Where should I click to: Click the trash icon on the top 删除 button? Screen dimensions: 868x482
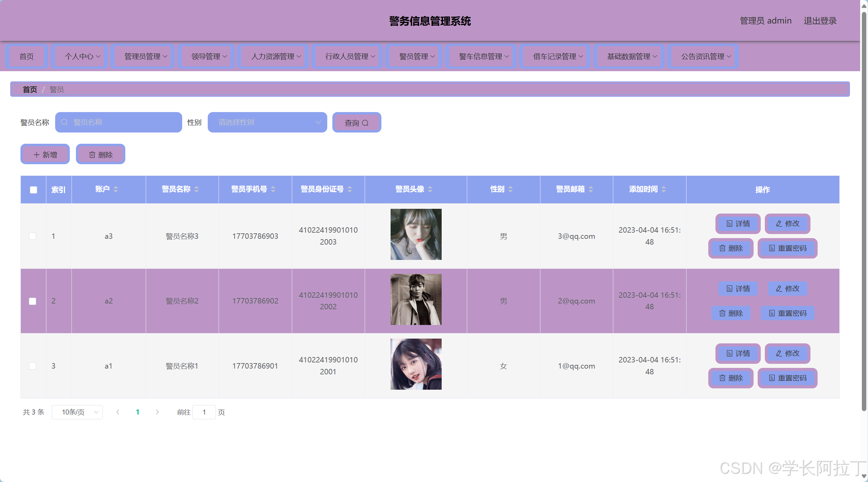92,155
